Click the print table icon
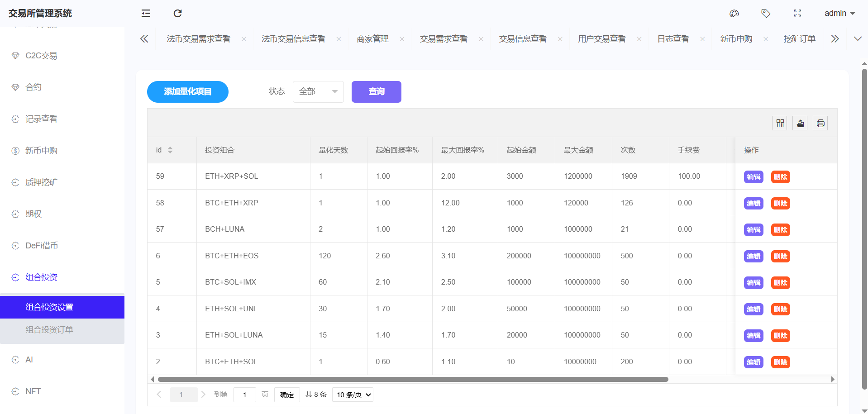 click(820, 123)
